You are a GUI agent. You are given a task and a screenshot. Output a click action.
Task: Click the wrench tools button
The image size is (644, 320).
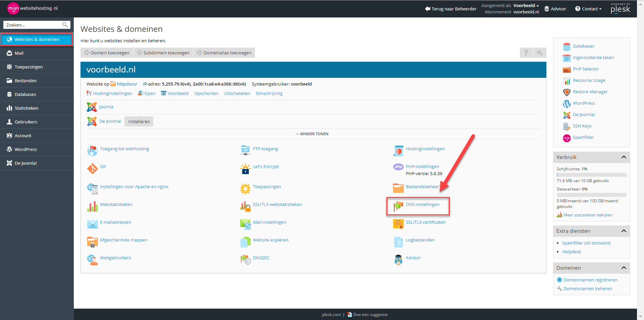(540, 53)
